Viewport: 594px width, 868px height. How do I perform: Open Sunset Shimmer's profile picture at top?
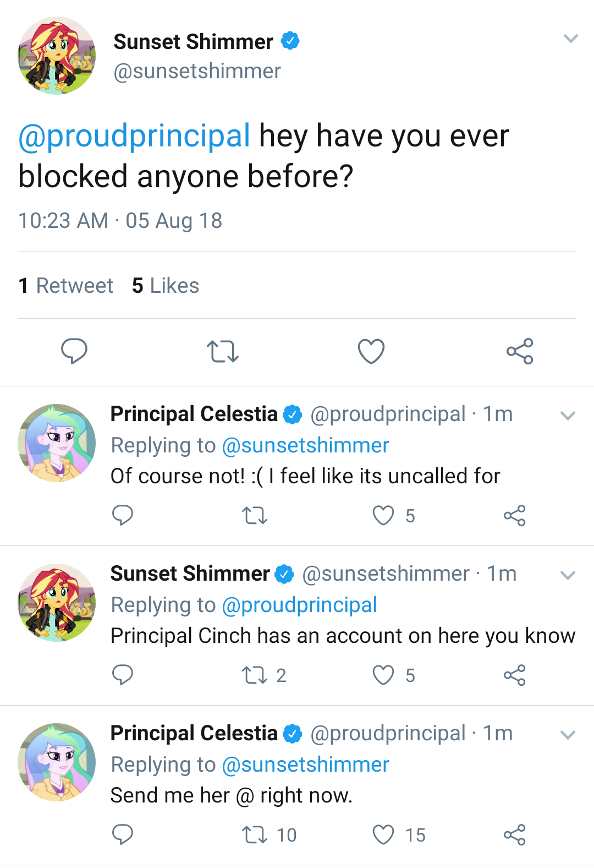[x=57, y=56]
